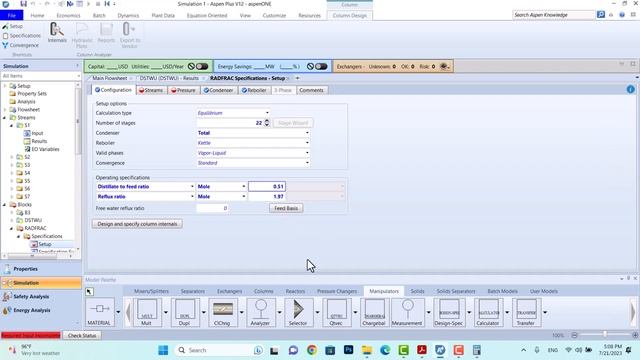The width and height of the screenshot is (640, 360).
Task: Click the Search Aspen Knowledge box
Action: pos(553,15)
